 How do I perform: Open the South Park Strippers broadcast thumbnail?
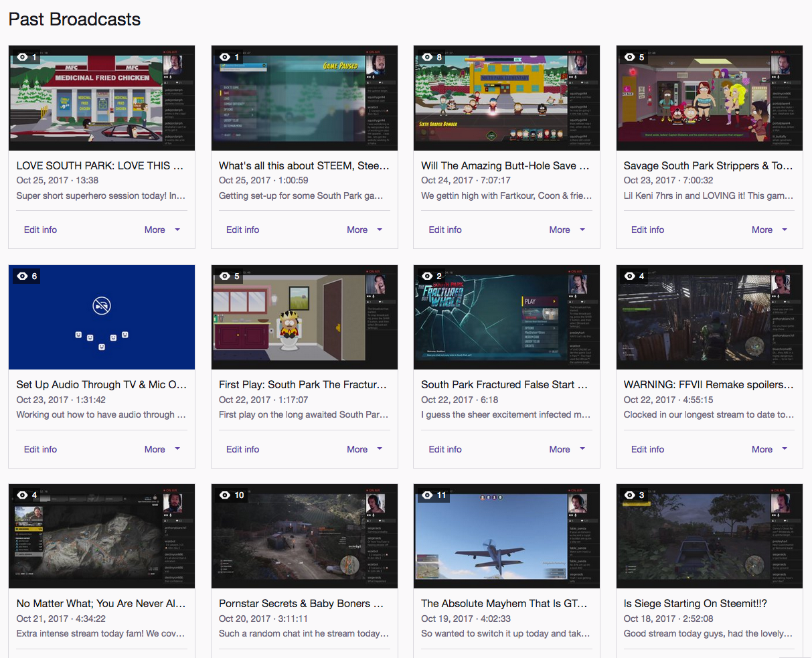[x=710, y=98]
